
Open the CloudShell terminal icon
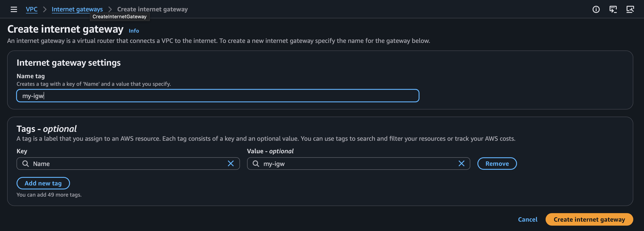coord(613,9)
